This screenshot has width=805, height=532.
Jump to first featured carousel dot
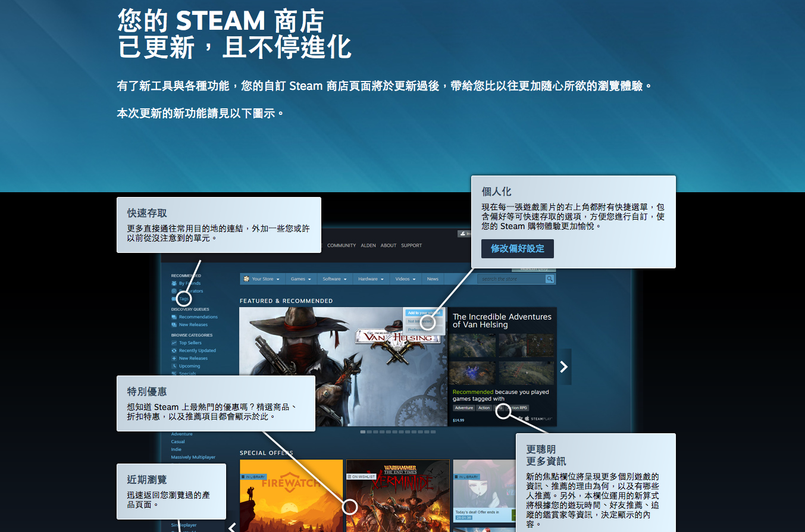tap(364, 431)
